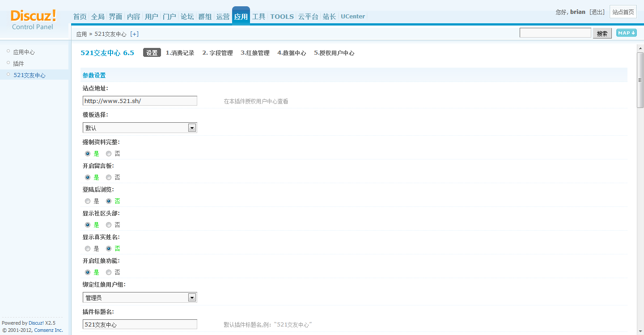Switch to the 1.消费记录 tab
The height and width of the screenshot is (335, 644).
(180, 53)
